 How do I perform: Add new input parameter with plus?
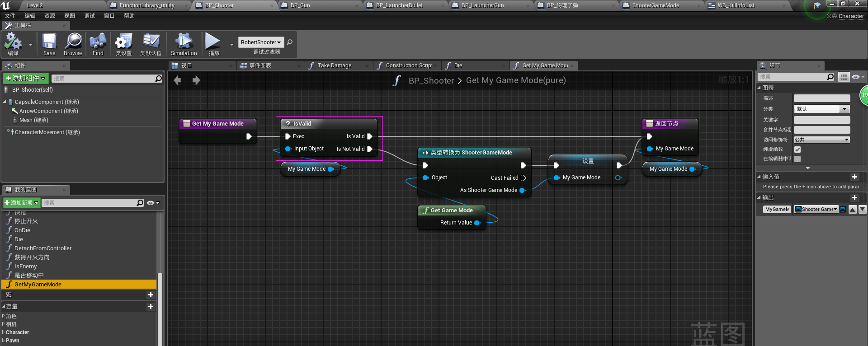854,177
